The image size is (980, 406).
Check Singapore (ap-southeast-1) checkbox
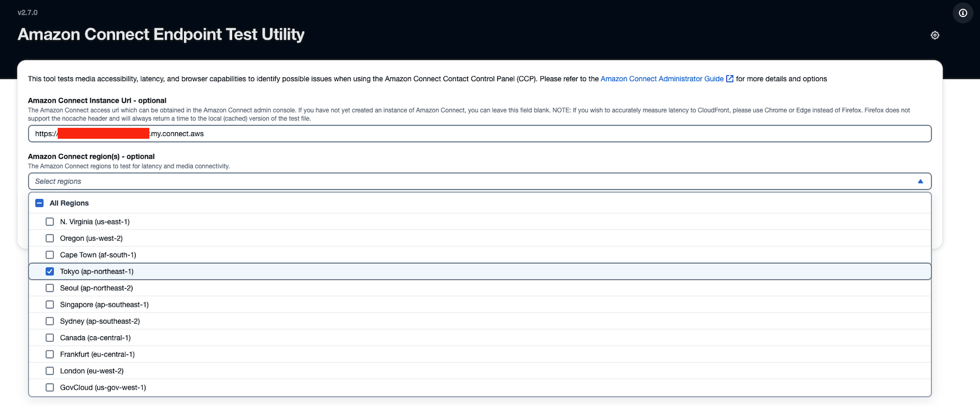click(50, 304)
